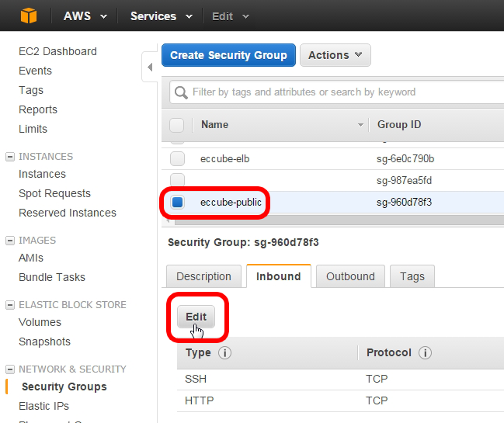This screenshot has width=504, height=423.
Task: Open the AWS dropdown menu
Action: pos(85,16)
